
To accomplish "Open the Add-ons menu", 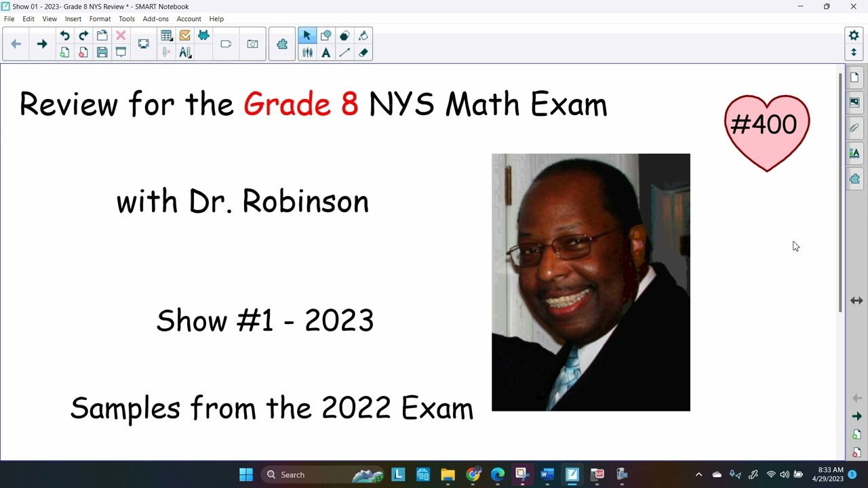I will [156, 19].
